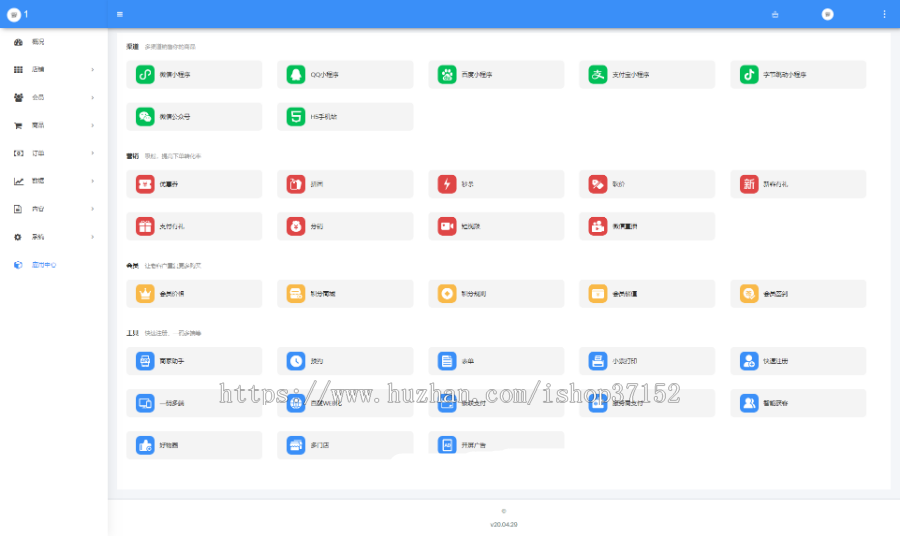Open the red money-bag distribution app
This screenshot has height=536, width=900.
click(x=345, y=226)
